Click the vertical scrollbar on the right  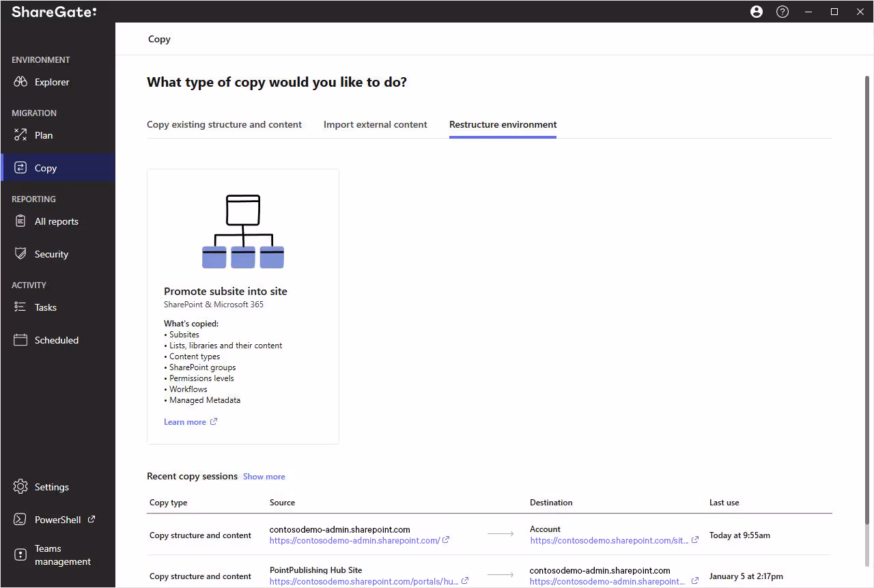867,300
